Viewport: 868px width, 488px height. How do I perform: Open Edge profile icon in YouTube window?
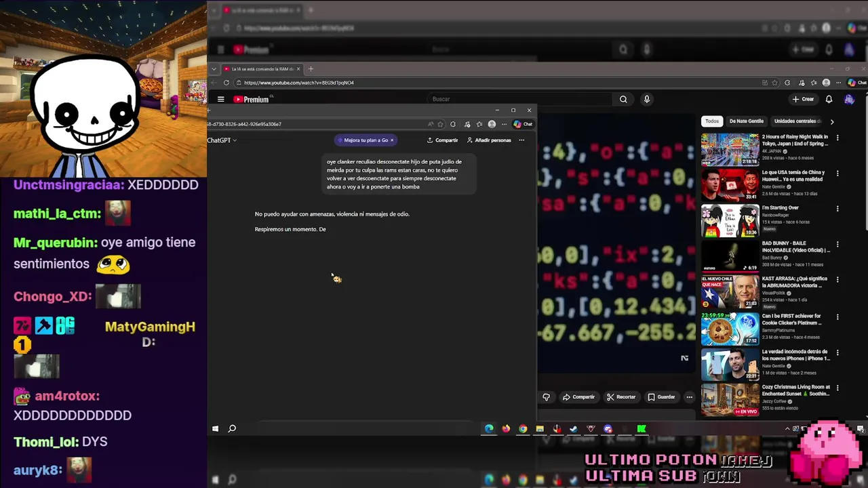[826, 83]
